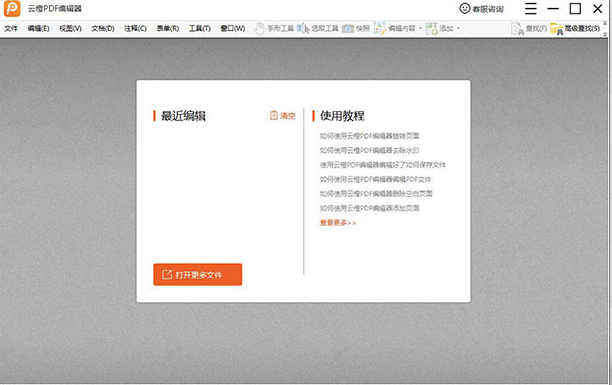The image size is (612, 385).
Task: Expand the 添加 dropdown arrow
Action: [x=458, y=29]
